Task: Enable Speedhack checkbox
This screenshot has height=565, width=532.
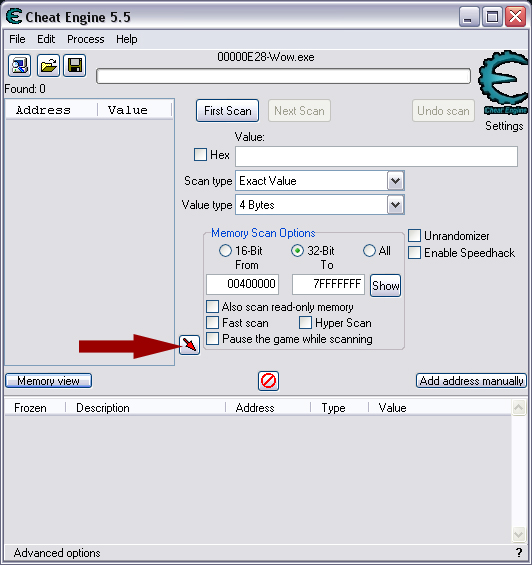Action: [x=414, y=253]
